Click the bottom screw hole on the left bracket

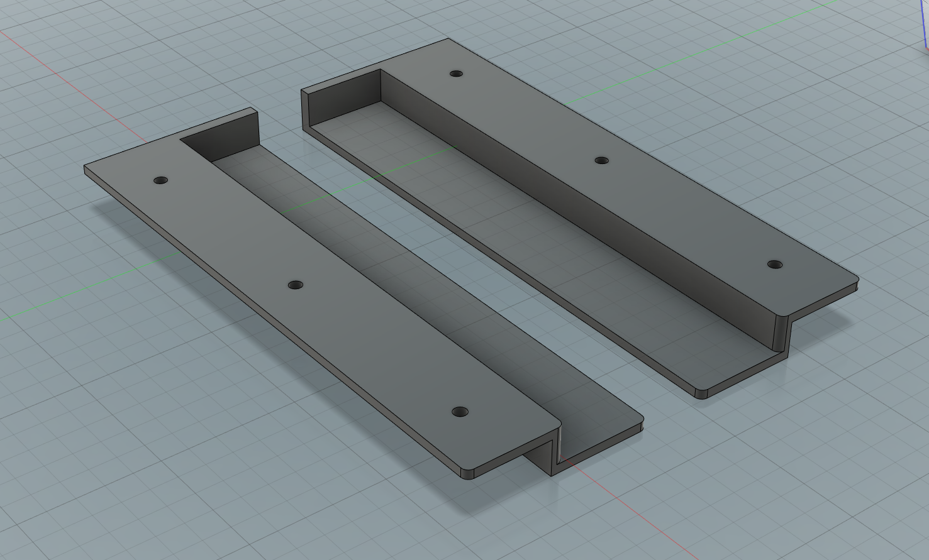(460, 412)
